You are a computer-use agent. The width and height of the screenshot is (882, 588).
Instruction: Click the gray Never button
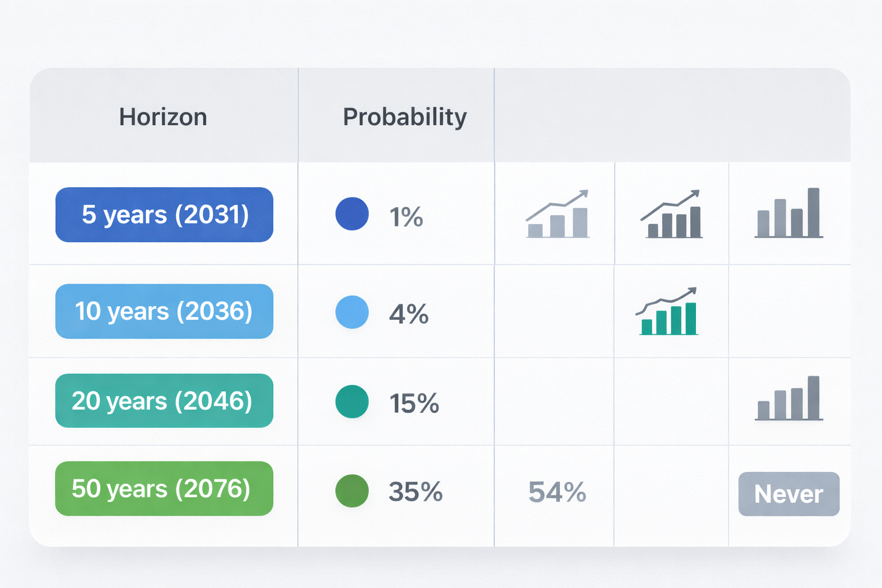pos(788,494)
